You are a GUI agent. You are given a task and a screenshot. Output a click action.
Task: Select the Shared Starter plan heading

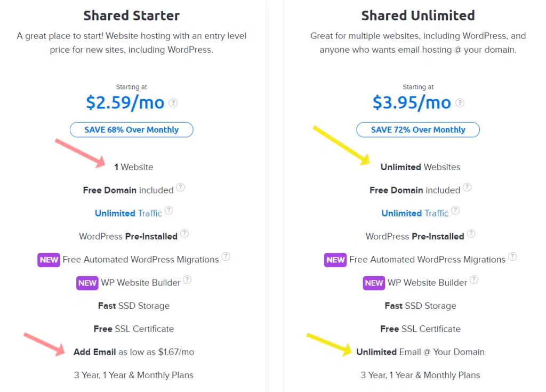pos(131,15)
